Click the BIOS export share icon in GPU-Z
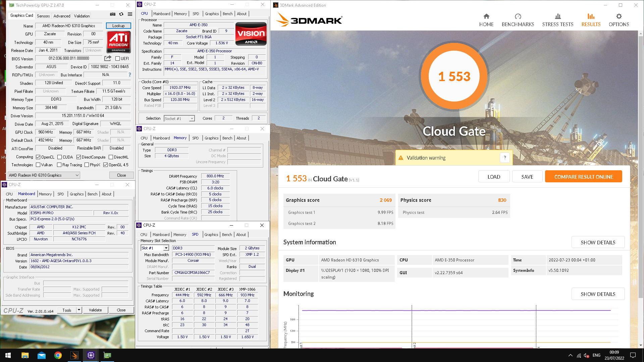This screenshot has width=644, height=362. pos(108,58)
